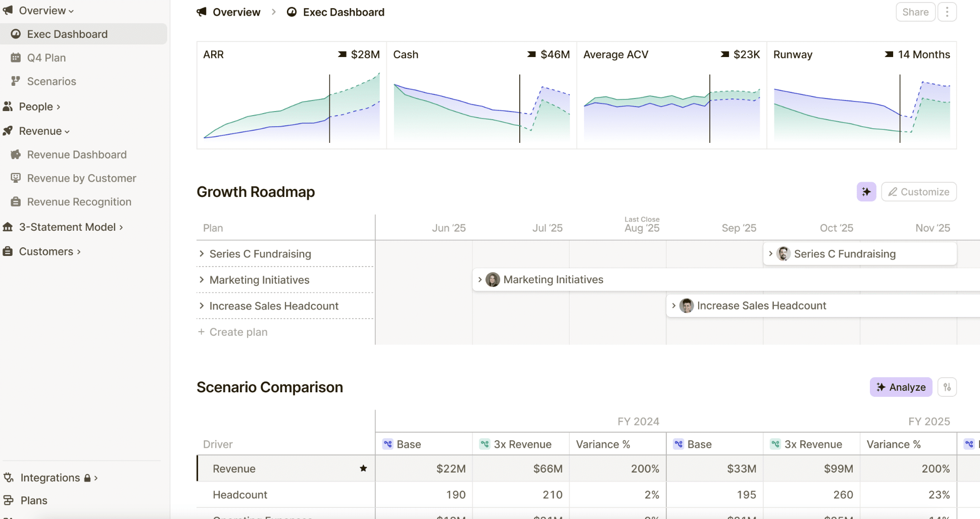The image size is (980, 519).
Task: Click the Revenue Dashboard icon in sidebar
Action: [x=16, y=154]
